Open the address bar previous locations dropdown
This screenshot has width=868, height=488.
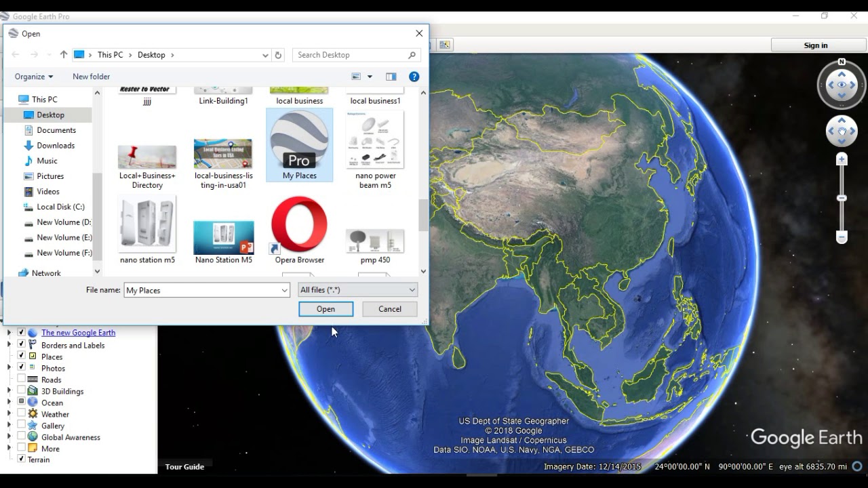tap(265, 55)
